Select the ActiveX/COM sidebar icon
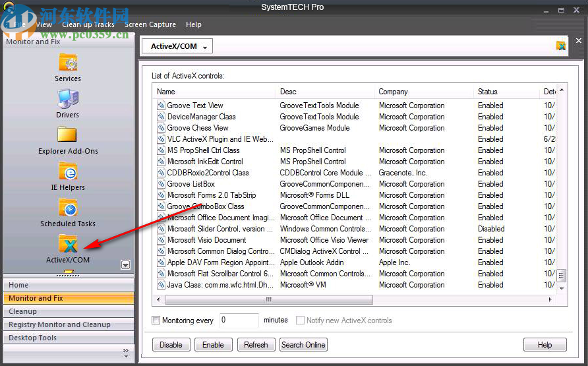 tap(68, 244)
